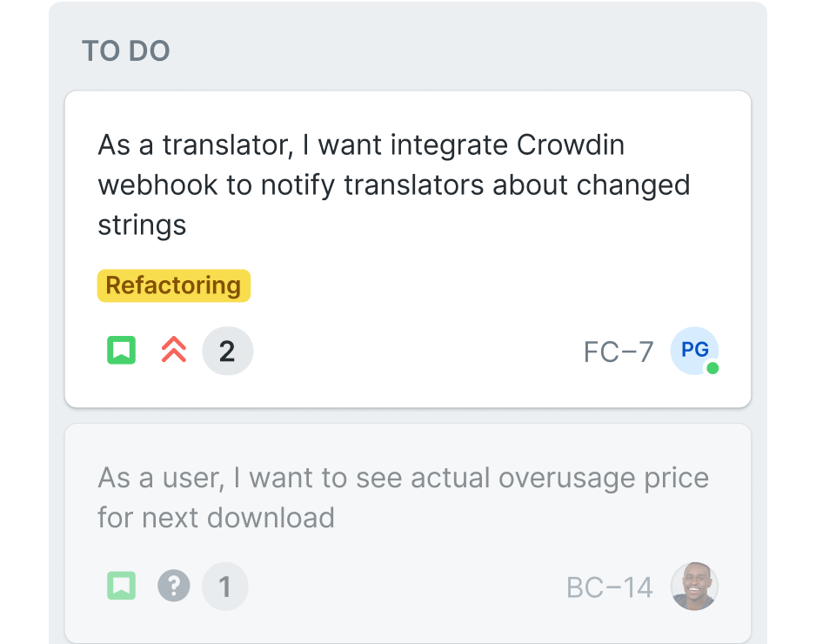Select the yellow Refactoring label
816x644 pixels.
click(x=173, y=285)
